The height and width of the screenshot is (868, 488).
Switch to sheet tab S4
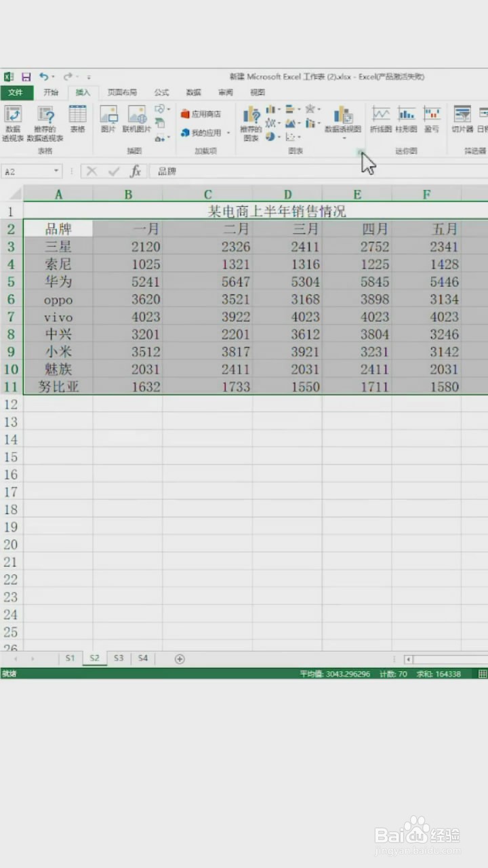(x=142, y=658)
